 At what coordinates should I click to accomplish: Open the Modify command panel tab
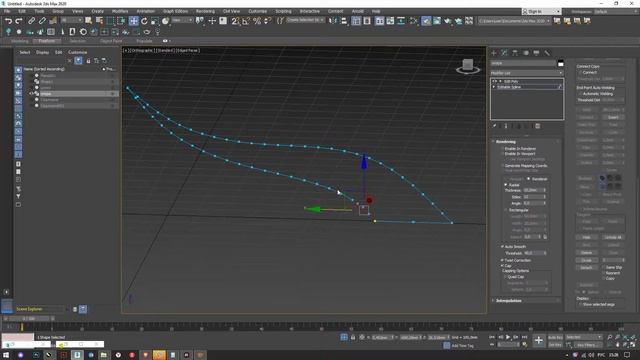[x=504, y=53]
